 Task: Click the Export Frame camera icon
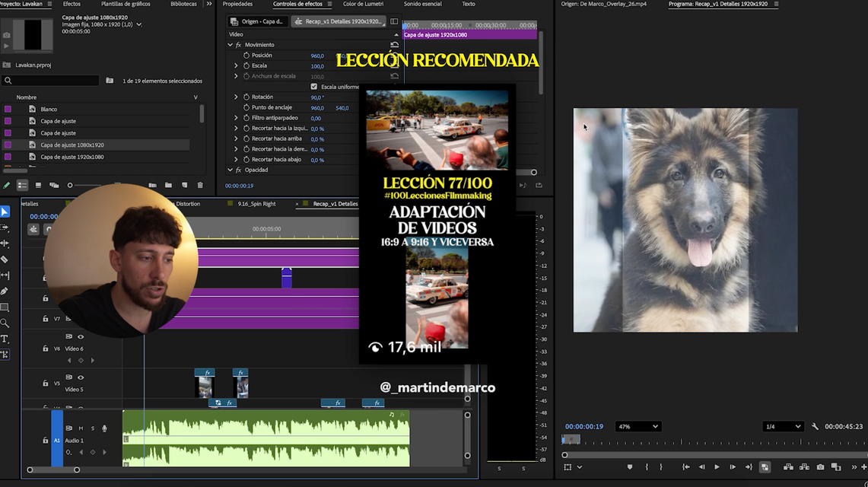point(820,467)
